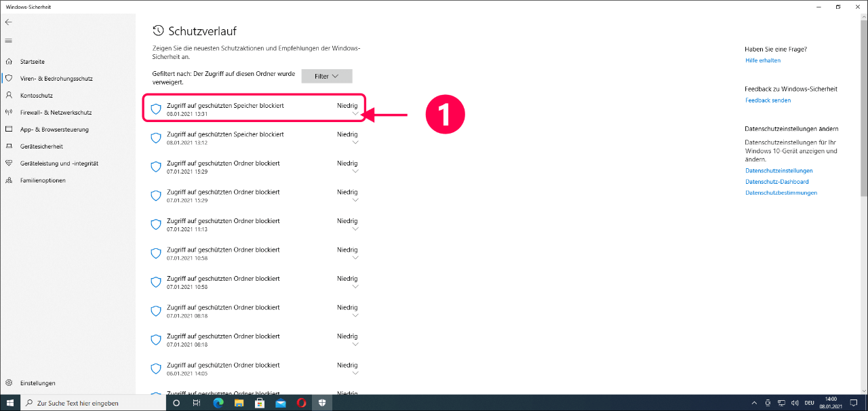Click 'Datenschutzeinstellungen ändern' heading
868x411 pixels.
tap(791, 128)
